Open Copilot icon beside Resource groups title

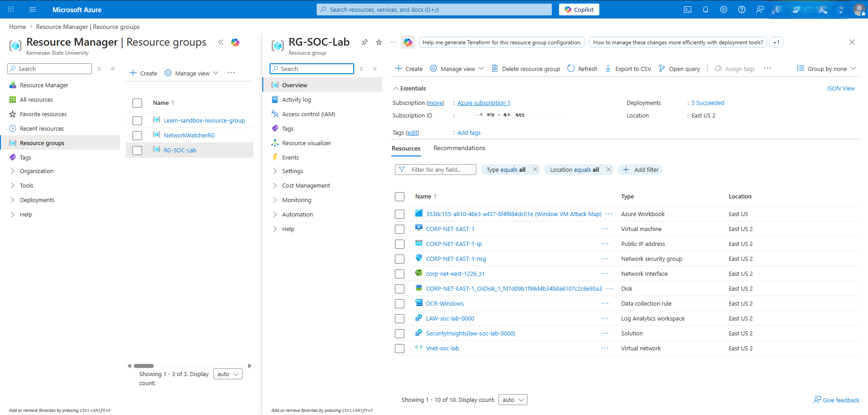coord(235,42)
